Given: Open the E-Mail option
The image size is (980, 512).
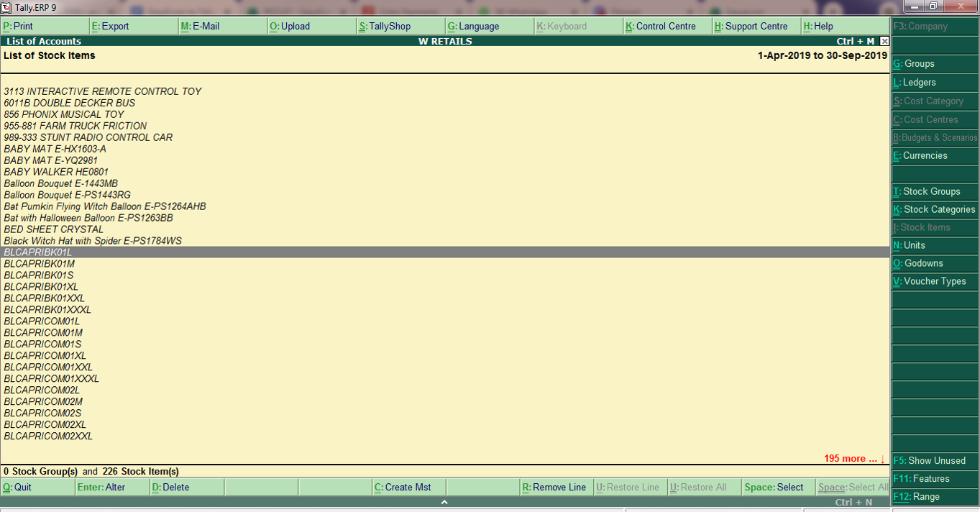Looking at the screenshot, I should (x=223, y=26).
